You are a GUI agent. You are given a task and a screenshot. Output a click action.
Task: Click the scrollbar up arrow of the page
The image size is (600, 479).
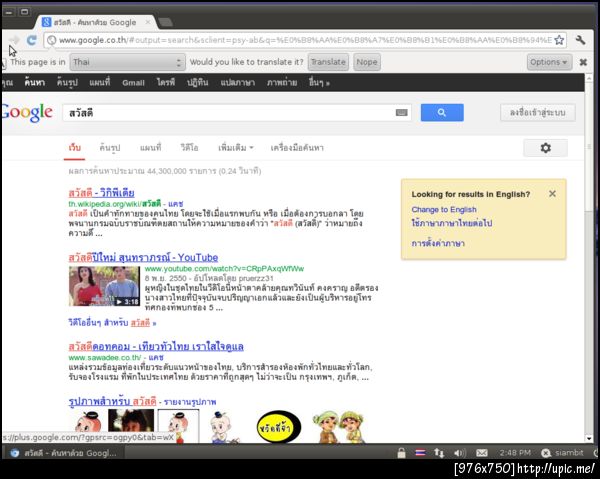tap(589, 78)
